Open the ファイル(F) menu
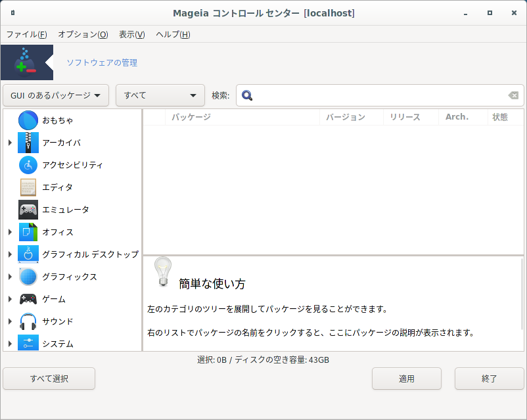 click(x=26, y=34)
